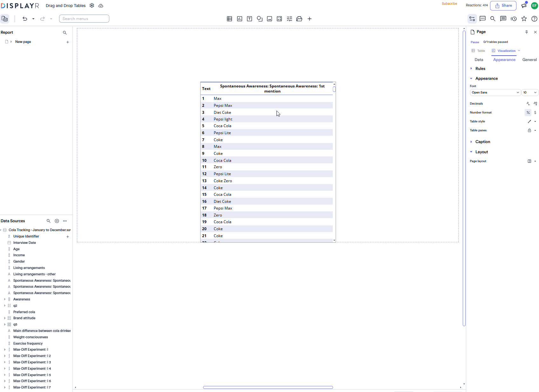Insert a new visualization chart from the toolbar

(239, 19)
